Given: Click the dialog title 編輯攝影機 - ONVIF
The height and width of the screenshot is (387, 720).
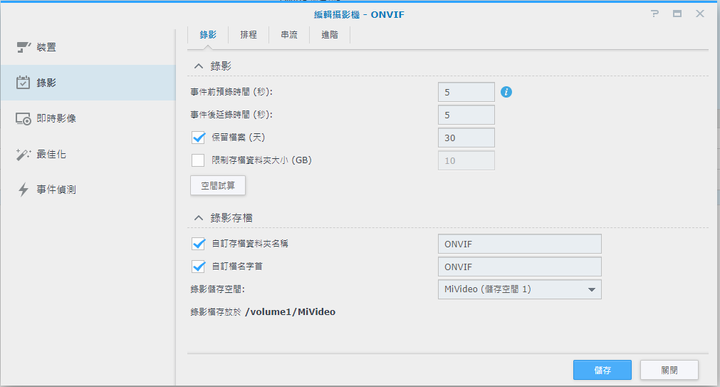Looking at the screenshot, I should [359, 15].
